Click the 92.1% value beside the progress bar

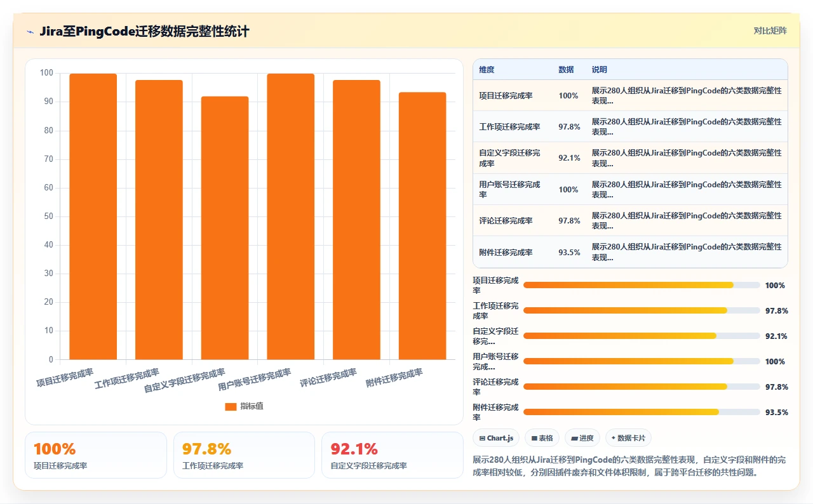click(777, 336)
